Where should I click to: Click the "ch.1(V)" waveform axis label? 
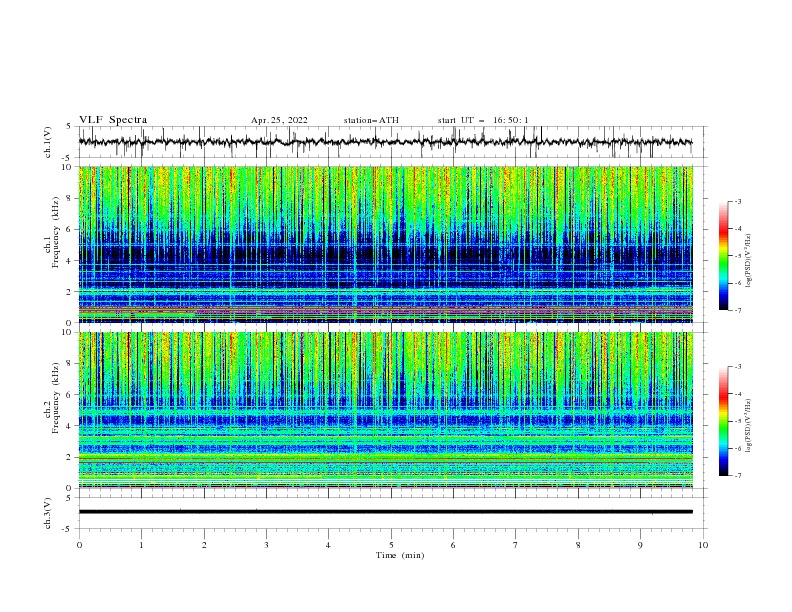click(x=48, y=142)
